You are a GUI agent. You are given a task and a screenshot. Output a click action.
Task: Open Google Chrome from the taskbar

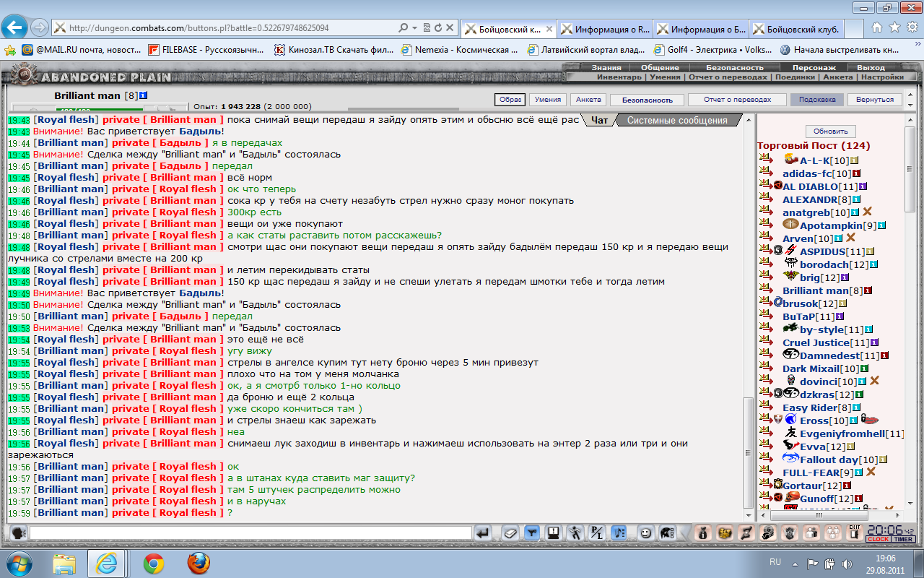click(x=153, y=563)
